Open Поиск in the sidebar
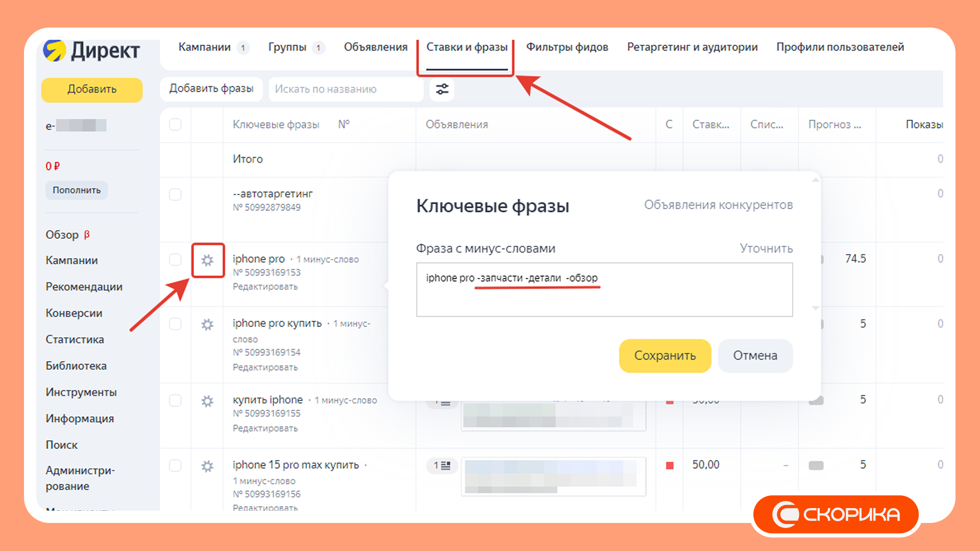This screenshot has height=551, width=980. point(61,445)
